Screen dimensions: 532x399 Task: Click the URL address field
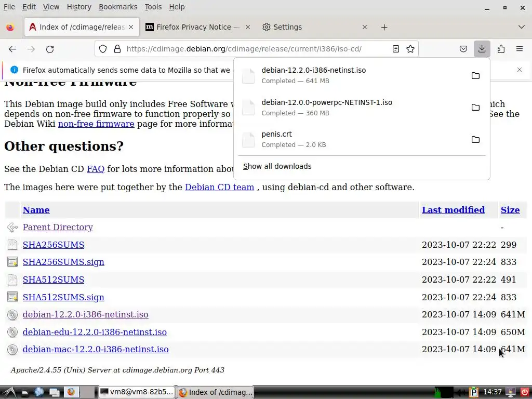(256, 49)
